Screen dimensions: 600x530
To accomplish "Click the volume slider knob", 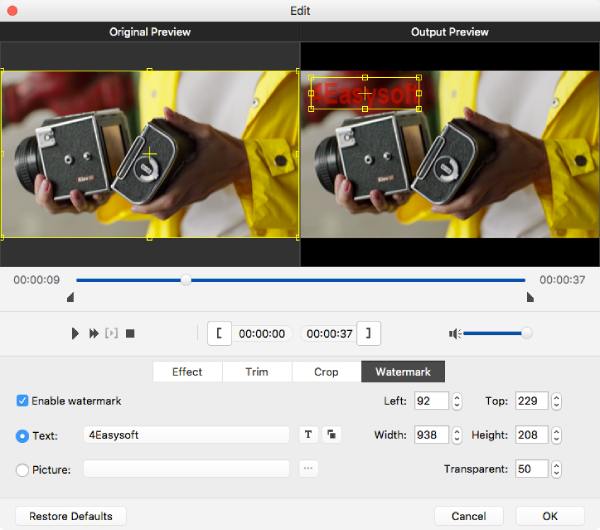I will coord(527,333).
